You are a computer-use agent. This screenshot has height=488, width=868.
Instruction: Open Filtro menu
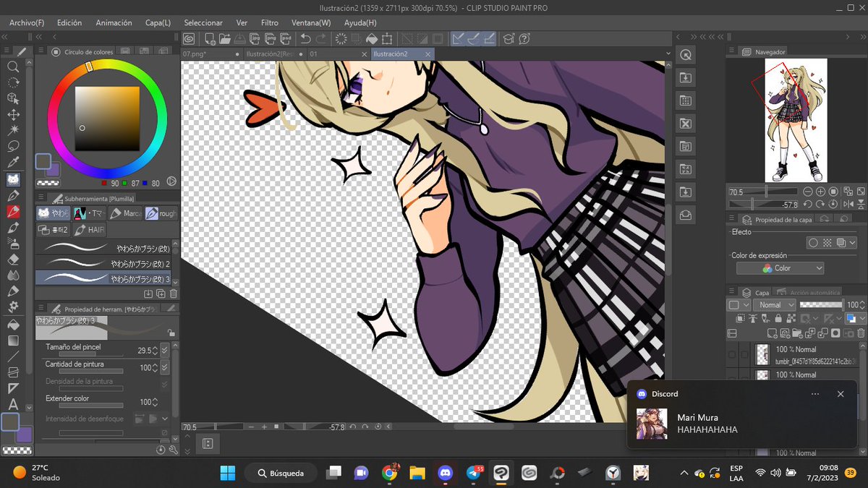[270, 22]
